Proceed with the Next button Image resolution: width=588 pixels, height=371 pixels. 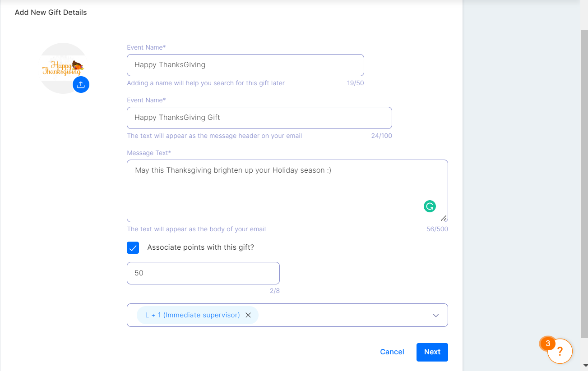click(432, 352)
